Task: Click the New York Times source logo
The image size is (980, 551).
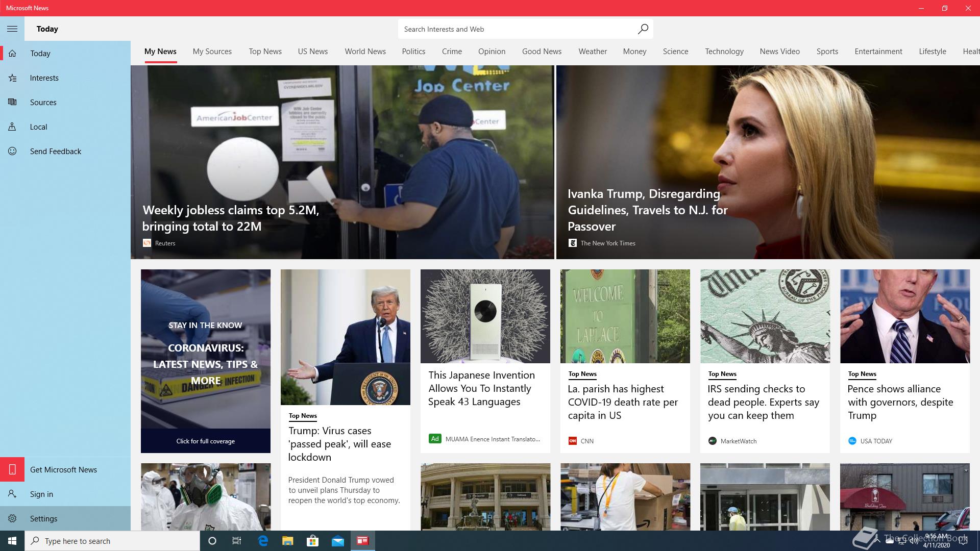Action: click(573, 243)
